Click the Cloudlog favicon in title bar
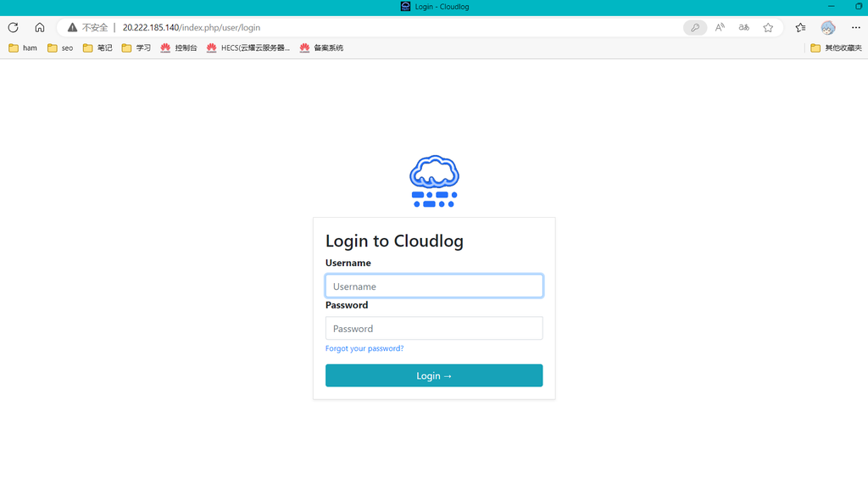 point(406,7)
